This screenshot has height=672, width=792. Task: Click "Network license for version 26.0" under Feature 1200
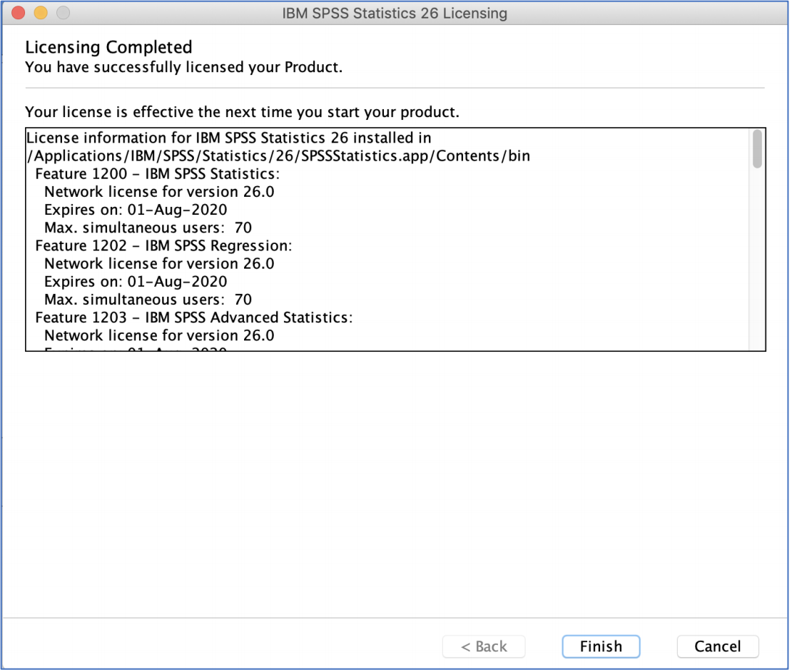(160, 193)
